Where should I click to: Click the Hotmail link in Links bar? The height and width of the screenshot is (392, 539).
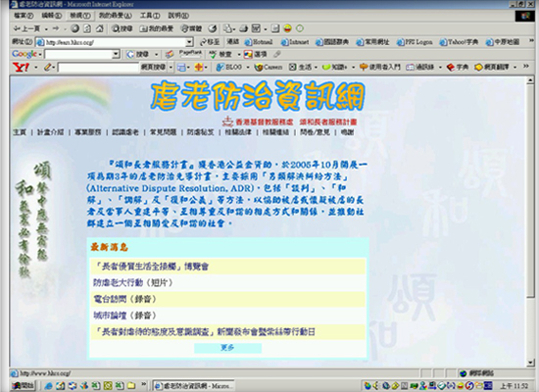click(x=259, y=42)
